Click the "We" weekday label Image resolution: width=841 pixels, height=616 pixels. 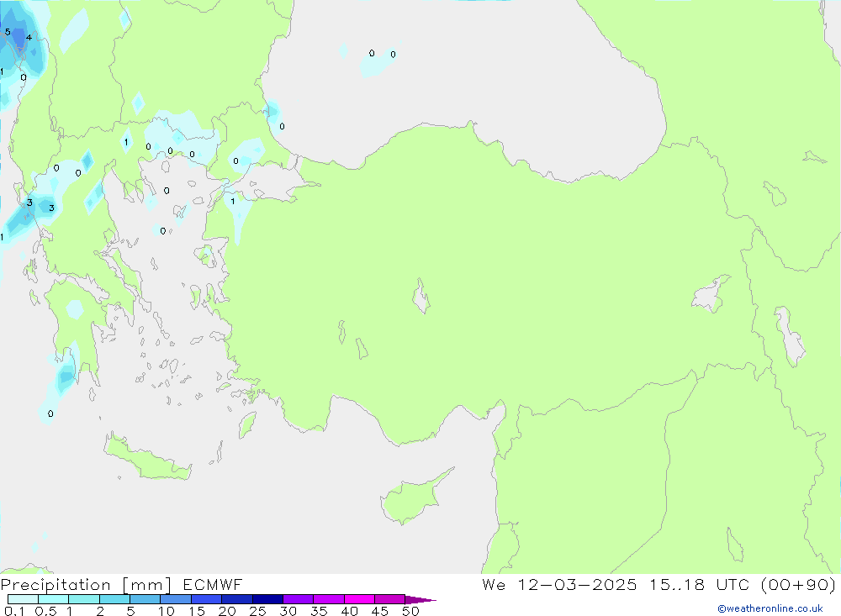(494, 584)
